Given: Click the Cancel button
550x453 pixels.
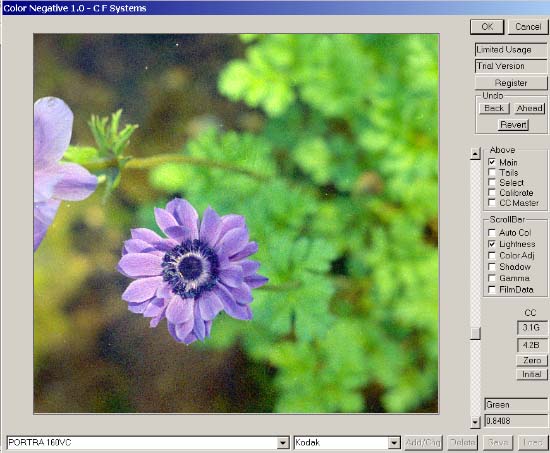Looking at the screenshot, I should [528, 27].
